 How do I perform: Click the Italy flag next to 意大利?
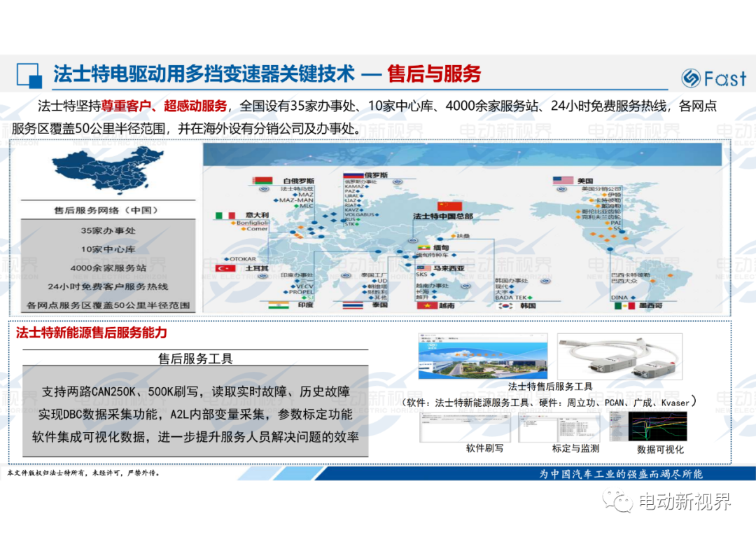tap(225, 215)
